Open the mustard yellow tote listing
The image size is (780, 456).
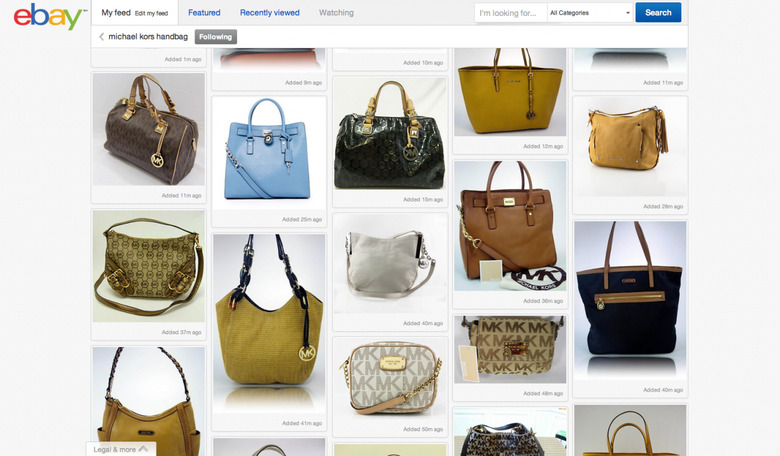[x=510, y=92]
